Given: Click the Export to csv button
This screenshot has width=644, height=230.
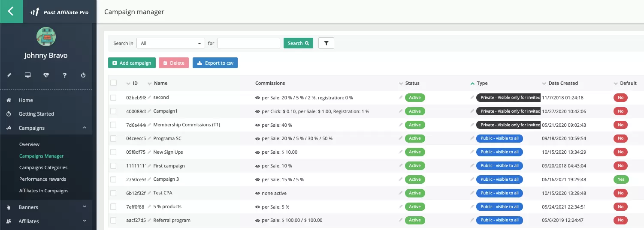Looking at the screenshot, I should coord(215,63).
